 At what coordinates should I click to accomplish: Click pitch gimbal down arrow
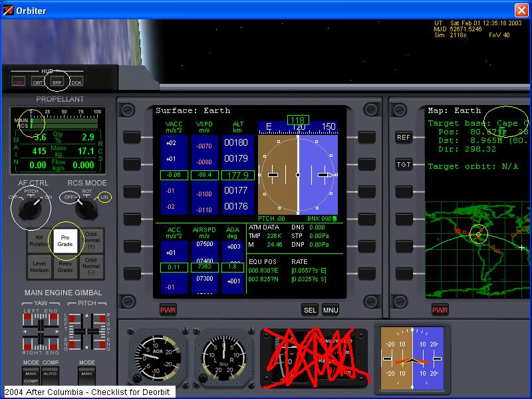pyautogui.click(x=87, y=347)
